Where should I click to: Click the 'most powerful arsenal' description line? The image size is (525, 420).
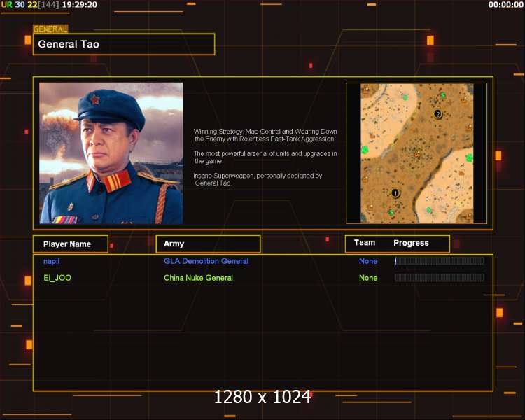[265, 157]
